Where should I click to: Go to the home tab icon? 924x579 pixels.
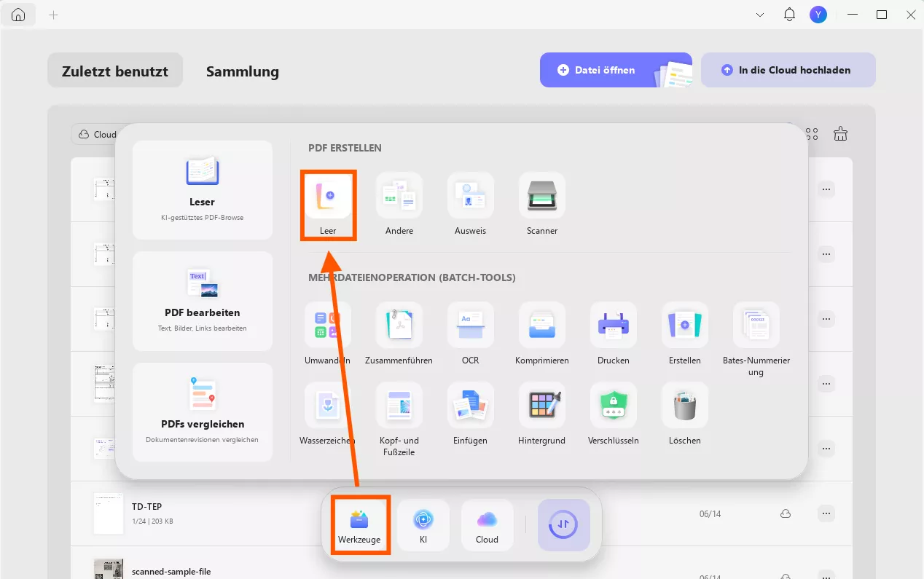pos(18,15)
